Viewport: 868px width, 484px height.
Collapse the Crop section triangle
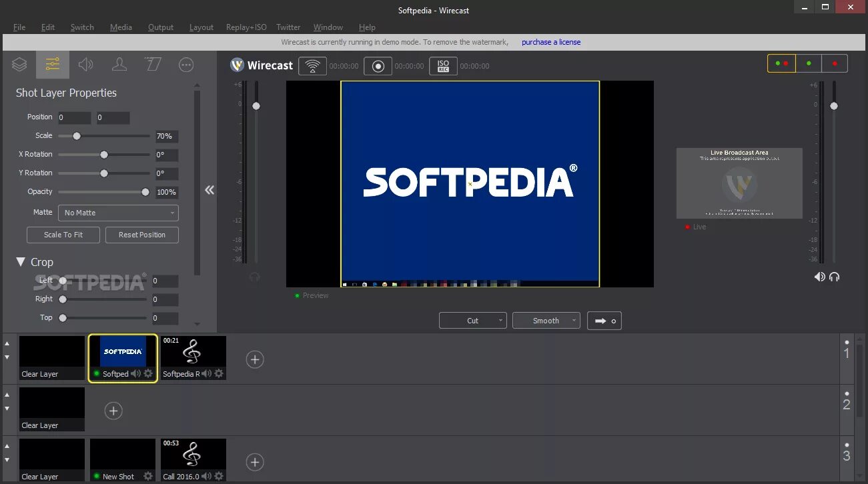(x=21, y=262)
